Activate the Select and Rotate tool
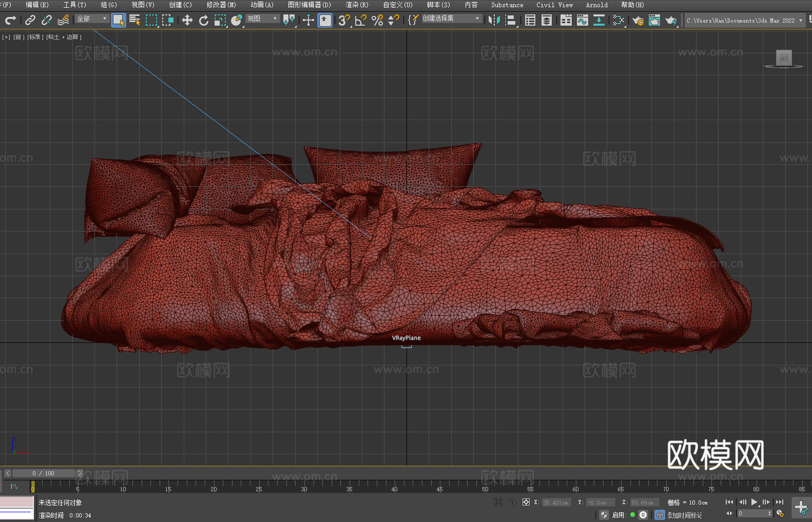Image resolution: width=812 pixels, height=522 pixels. (204, 20)
